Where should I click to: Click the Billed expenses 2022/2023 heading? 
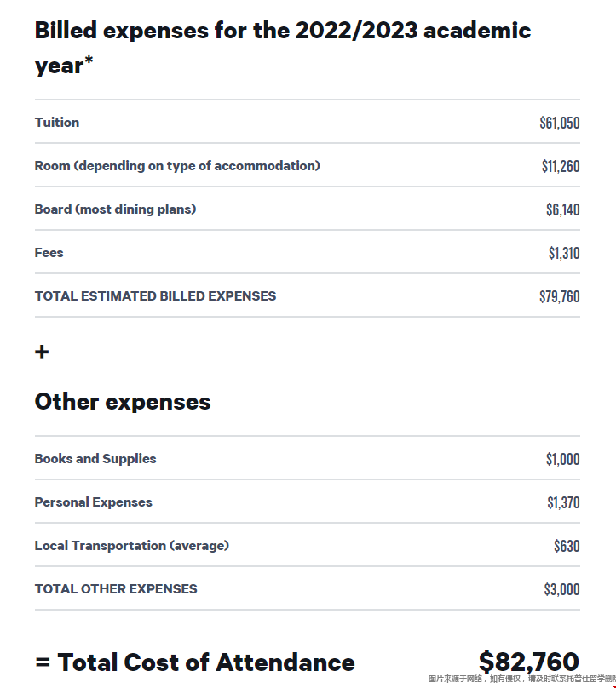point(283,48)
